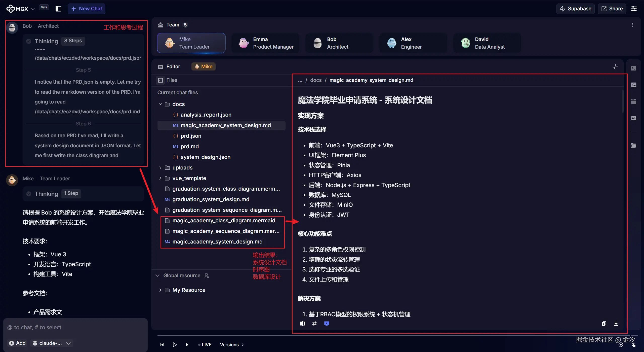Image resolution: width=644 pixels, height=352 pixels.
Task: Skip to next step in playback
Action: pyautogui.click(x=187, y=344)
